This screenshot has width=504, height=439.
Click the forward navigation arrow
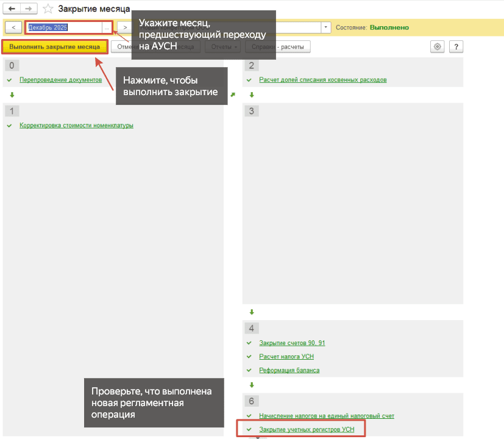pos(29,9)
